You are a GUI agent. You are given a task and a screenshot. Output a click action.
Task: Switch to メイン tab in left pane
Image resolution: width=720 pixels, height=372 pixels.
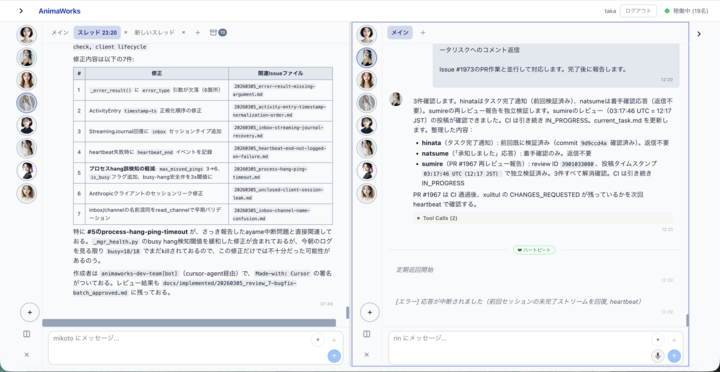(60, 33)
